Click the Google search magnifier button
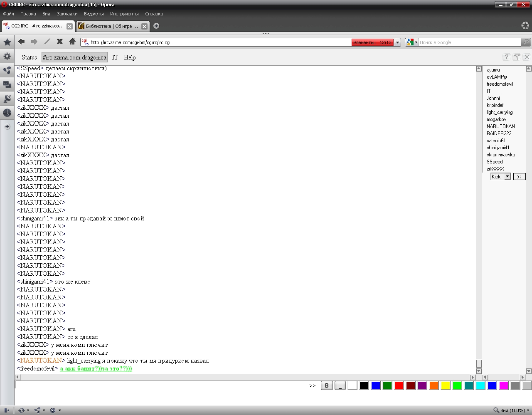This screenshot has width=532, height=415. pyautogui.click(x=526, y=42)
